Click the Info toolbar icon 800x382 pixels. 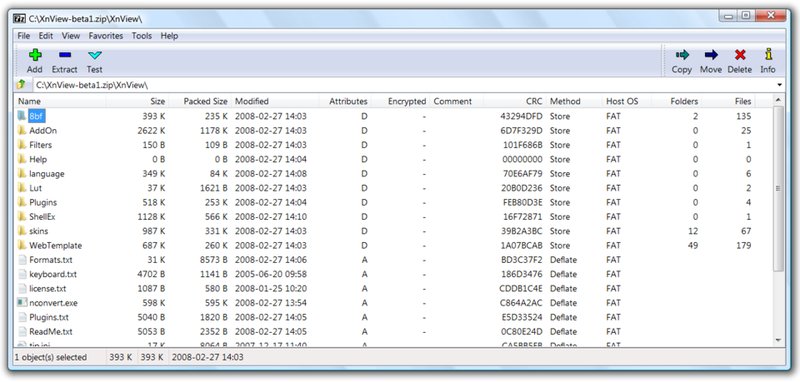[768, 55]
